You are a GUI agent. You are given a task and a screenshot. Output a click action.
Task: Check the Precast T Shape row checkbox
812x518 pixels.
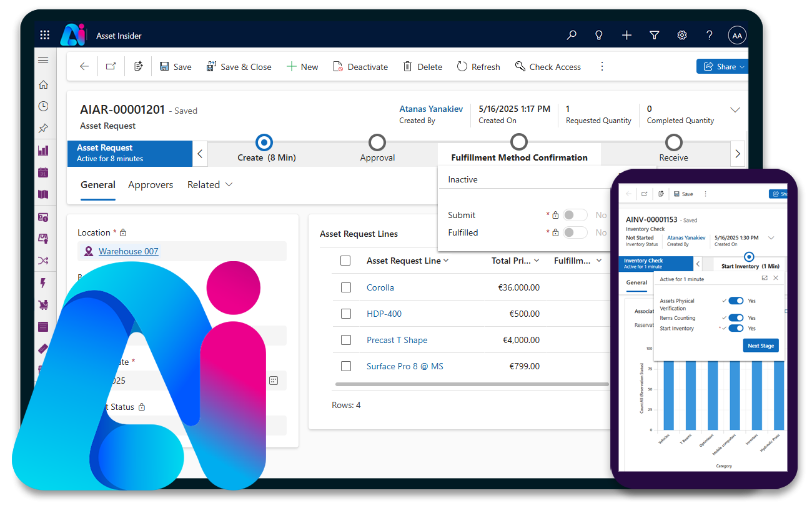coord(345,340)
